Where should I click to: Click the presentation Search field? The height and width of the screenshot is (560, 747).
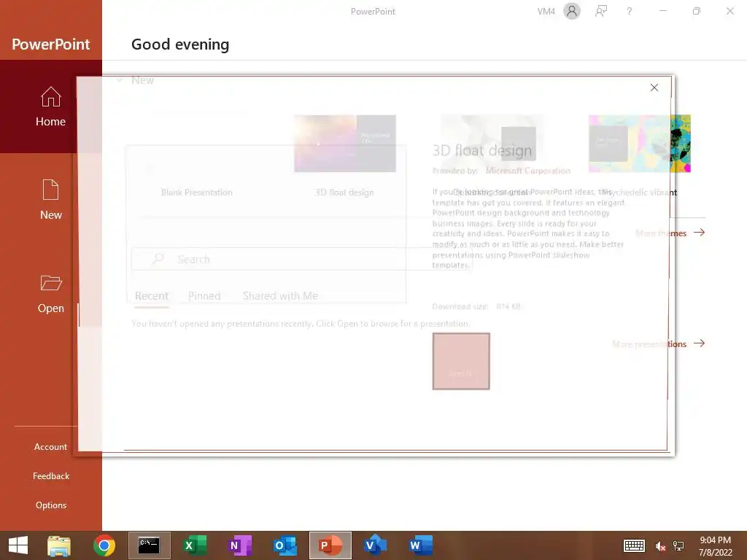click(x=301, y=259)
